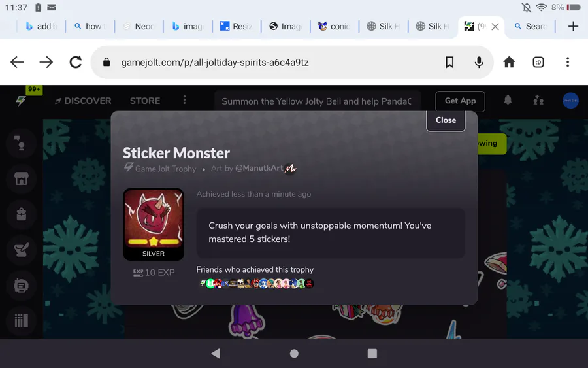
Task: Open the friends list icon in header
Action: coord(538,100)
